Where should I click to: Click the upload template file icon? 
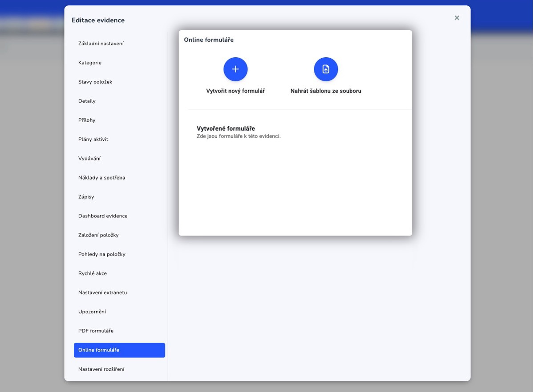(x=326, y=69)
